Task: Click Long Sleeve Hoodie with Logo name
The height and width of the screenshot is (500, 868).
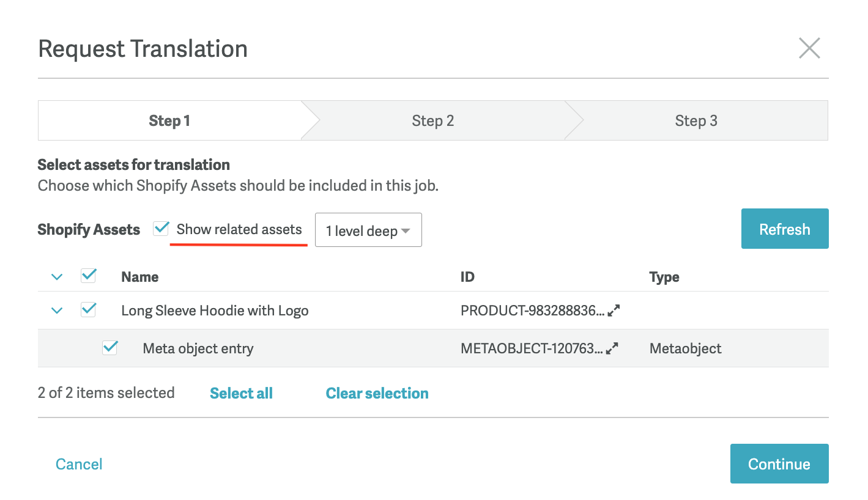Action: point(215,311)
